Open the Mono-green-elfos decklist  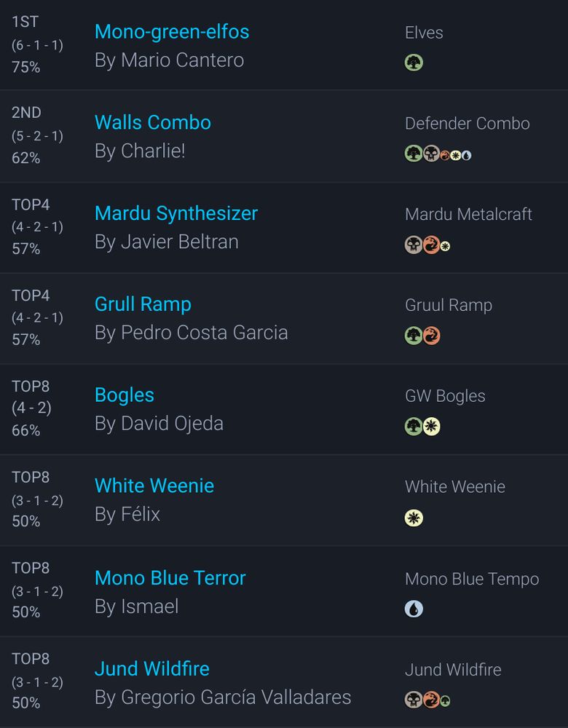click(x=172, y=32)
